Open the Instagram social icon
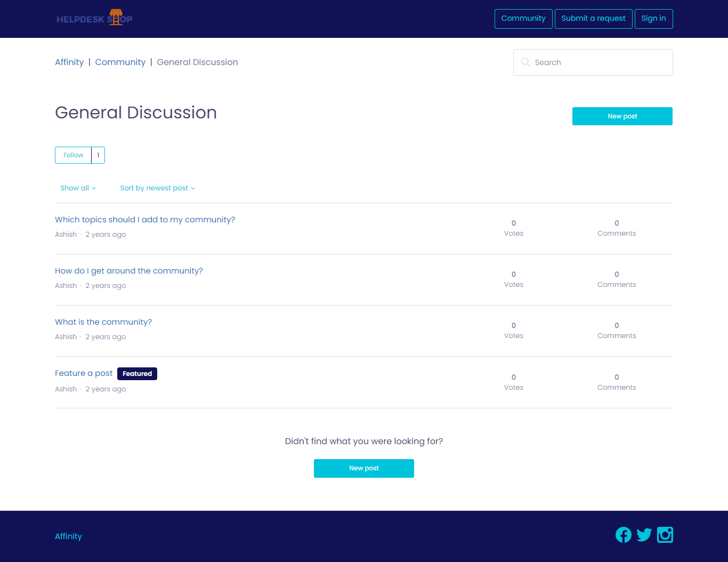Viewport: 728px width, 562px height. tap(665, 535)
